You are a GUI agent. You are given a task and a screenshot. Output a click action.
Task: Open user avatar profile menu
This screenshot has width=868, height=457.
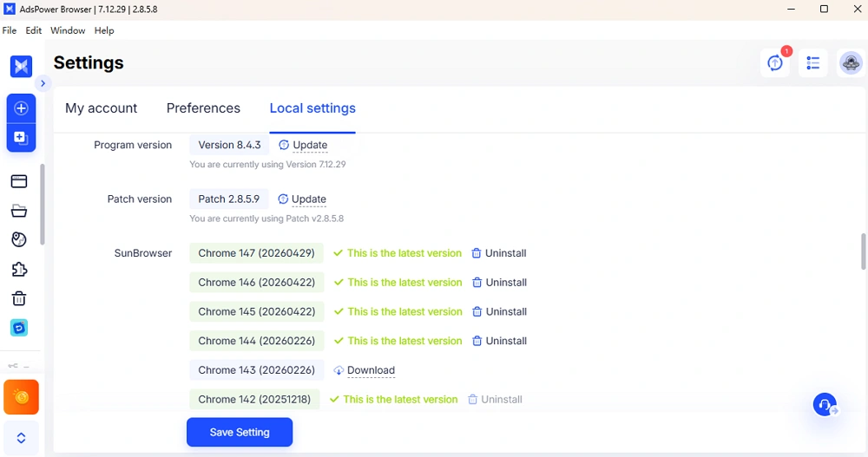[x=851, y=63]
